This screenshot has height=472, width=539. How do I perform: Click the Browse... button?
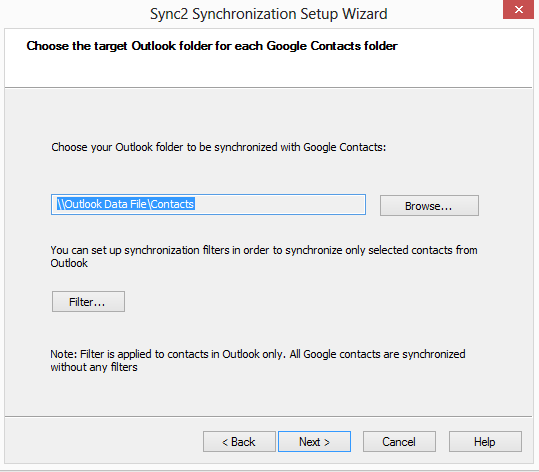[x=429, y=206]
